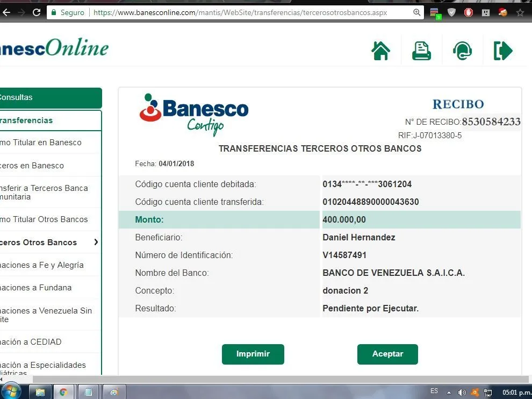Expand the Terceros Otros Bancos chevron arrow
The image size is (532, 399).
[x=96, y=242]
